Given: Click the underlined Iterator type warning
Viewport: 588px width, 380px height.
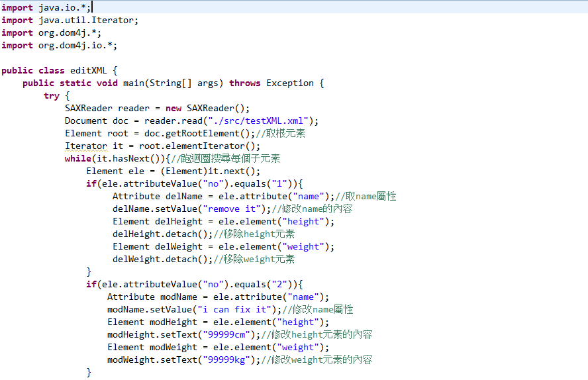Looking at the screenshot, I should 86,146.
